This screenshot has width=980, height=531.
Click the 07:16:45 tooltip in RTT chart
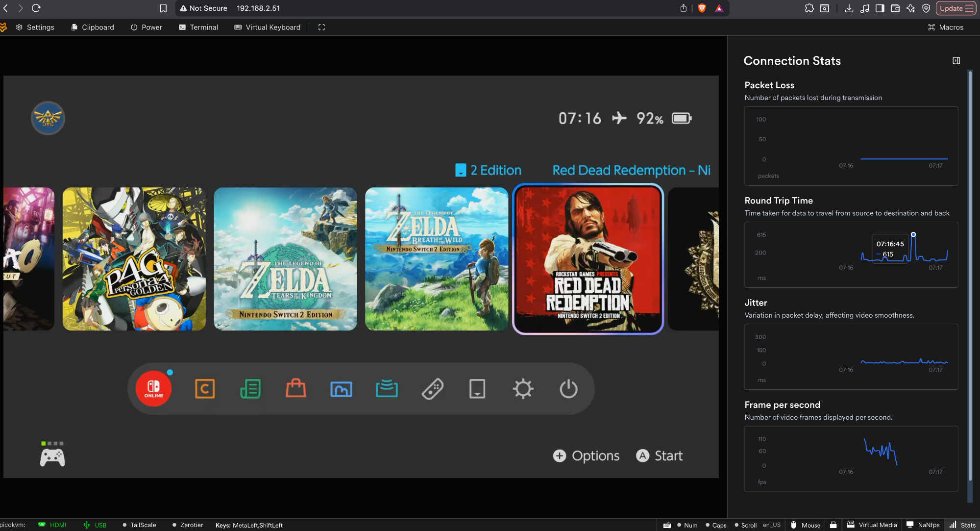(x=890, y=249)
